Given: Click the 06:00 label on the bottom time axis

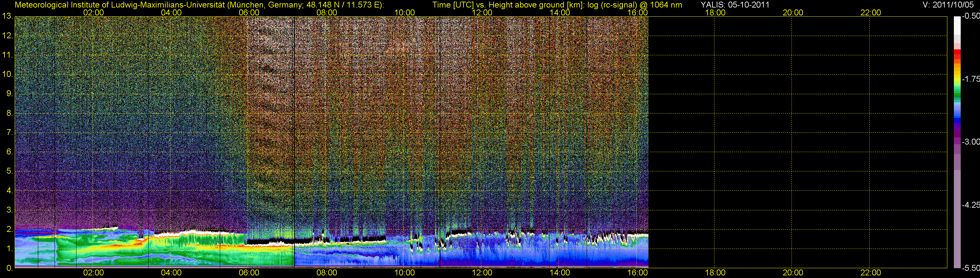Looking at the screenshot, I should click(249, 273).
